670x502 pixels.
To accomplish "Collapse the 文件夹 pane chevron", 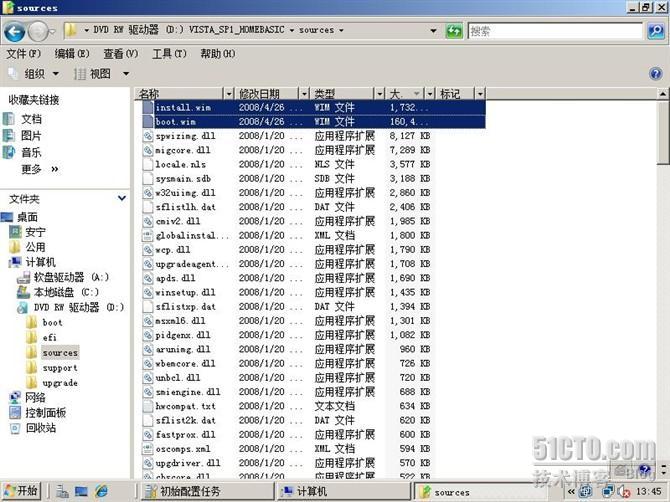I will (x=122, y=198).
